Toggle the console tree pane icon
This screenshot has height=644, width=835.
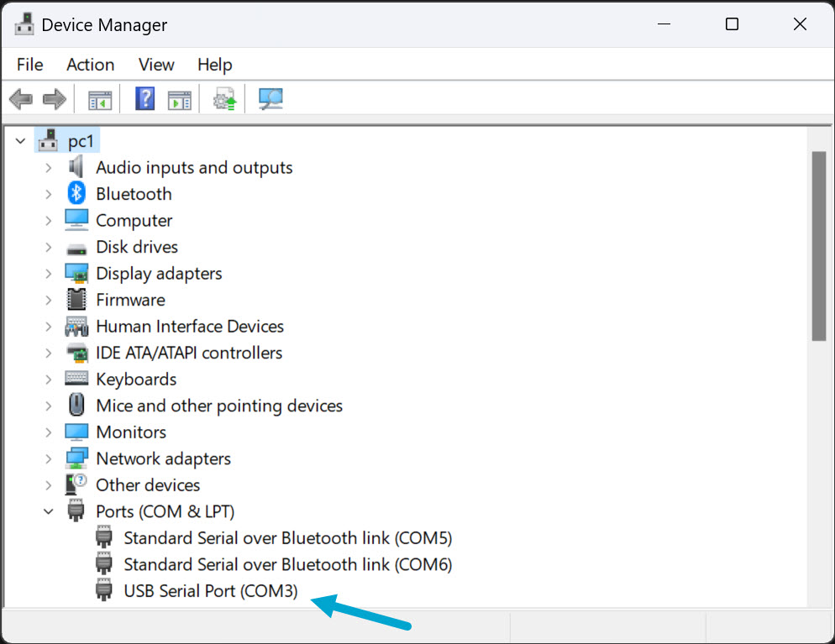[x=100, y=98]
